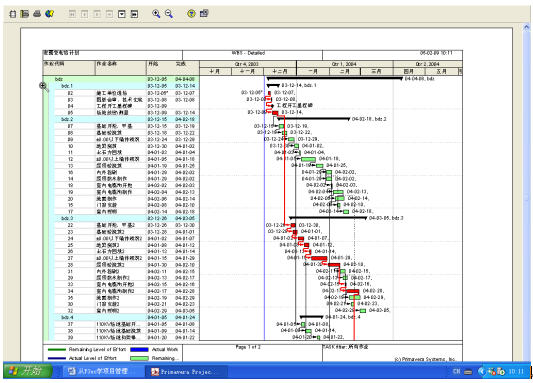
Task: Click the zoom in magnifier icon
Action: 156,14
